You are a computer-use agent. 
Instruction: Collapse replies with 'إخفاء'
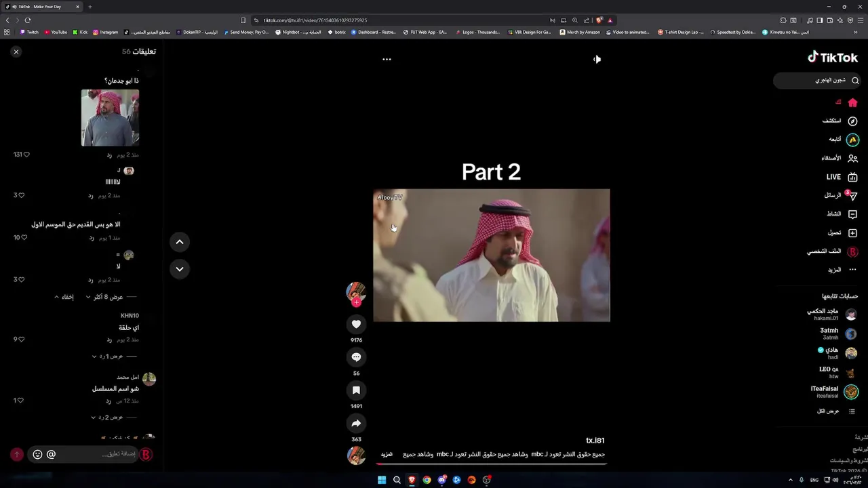tap(64, 297)
